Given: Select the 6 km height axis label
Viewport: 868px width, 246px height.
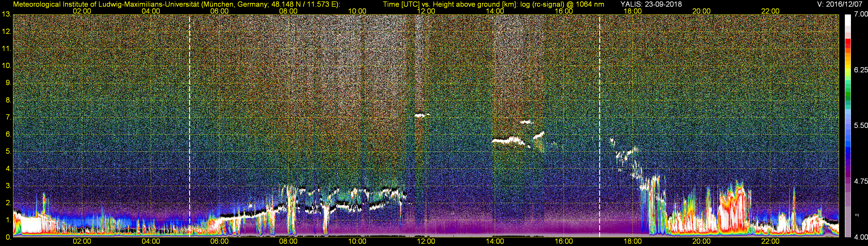Looking at the screenshot, I should [x=8, y=134].
